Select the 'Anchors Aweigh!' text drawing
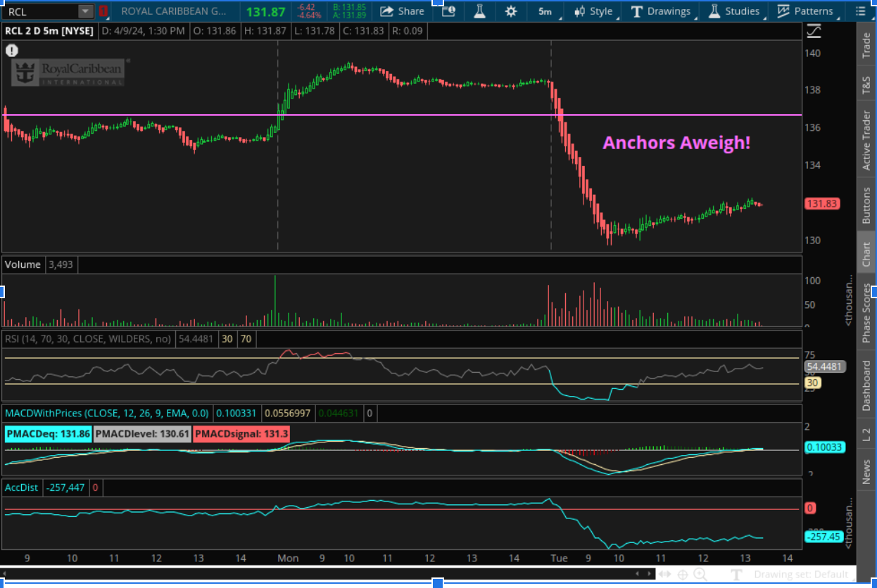 pos(676,143)
